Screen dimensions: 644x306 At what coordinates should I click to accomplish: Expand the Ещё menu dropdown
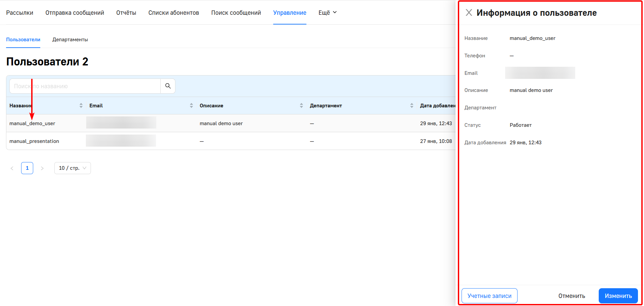coord(327,13)
